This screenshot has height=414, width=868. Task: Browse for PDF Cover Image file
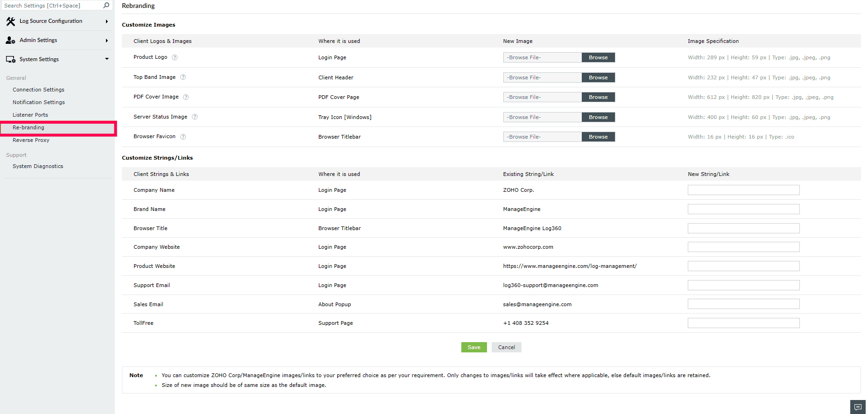598,97
